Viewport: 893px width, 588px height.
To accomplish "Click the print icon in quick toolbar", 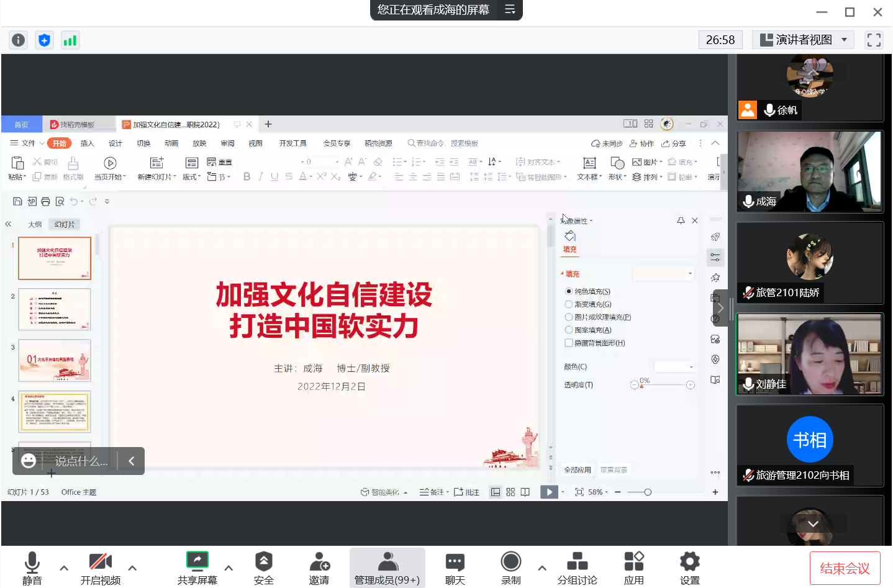I will coord(45,201).
